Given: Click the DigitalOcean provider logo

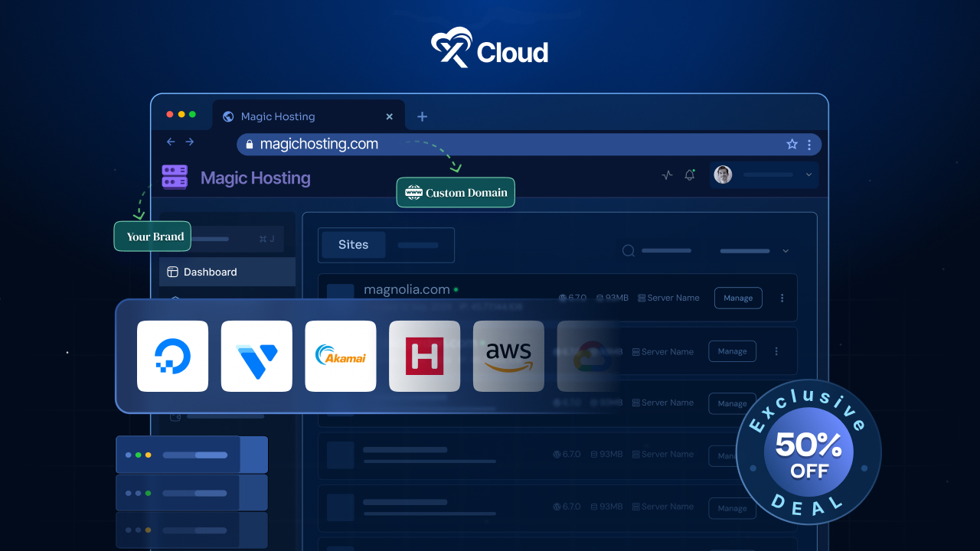Looking at the screenshot, I should coord(172,356).
